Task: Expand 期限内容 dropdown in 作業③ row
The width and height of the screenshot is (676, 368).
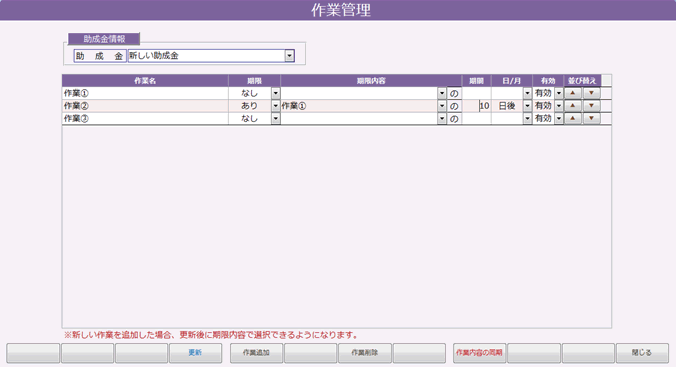Action: click(441, 118)
